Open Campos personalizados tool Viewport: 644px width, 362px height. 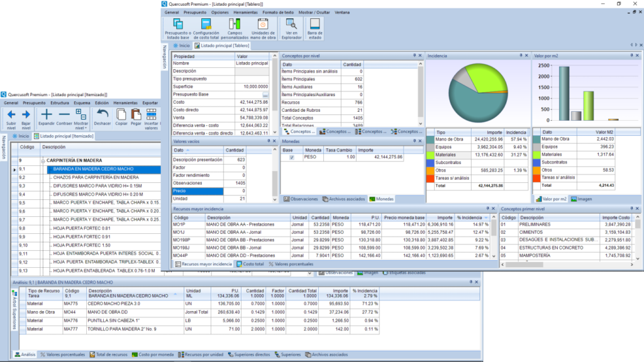pyautogui.click(x=235, y=24)
